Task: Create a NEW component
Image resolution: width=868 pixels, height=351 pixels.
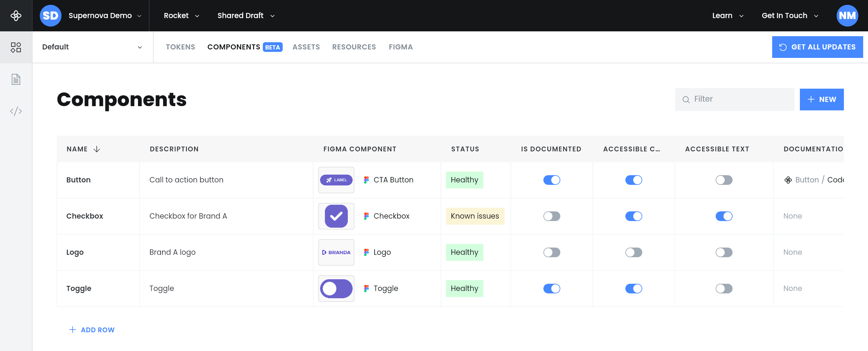Action: 822,100
